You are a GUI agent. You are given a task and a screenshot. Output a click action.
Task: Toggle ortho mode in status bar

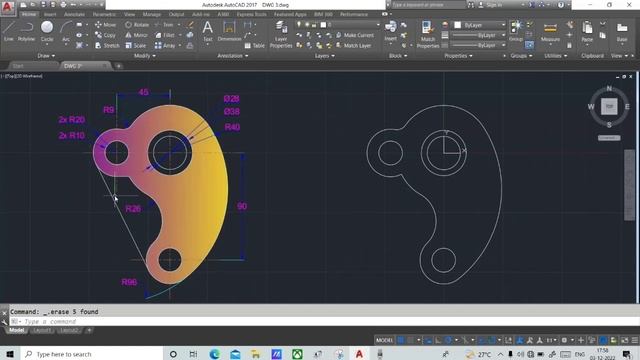[x=438, y=340]
